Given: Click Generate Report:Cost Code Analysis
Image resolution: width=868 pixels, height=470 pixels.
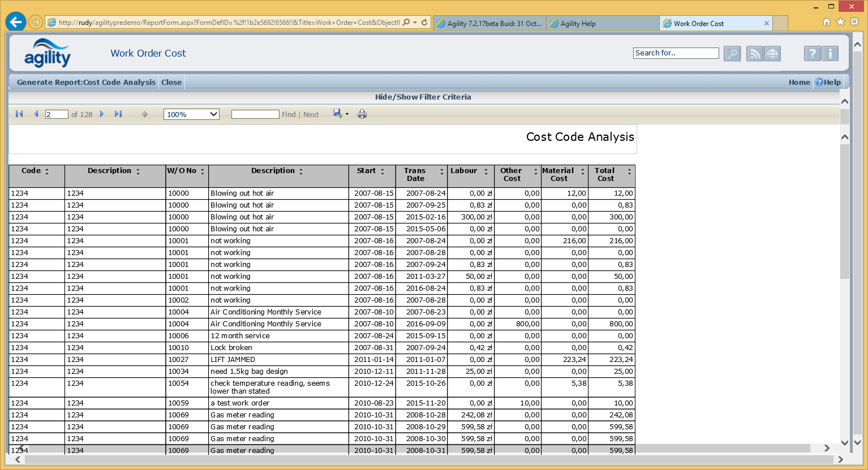Looking at the screenshot, I should click(86, 83).
